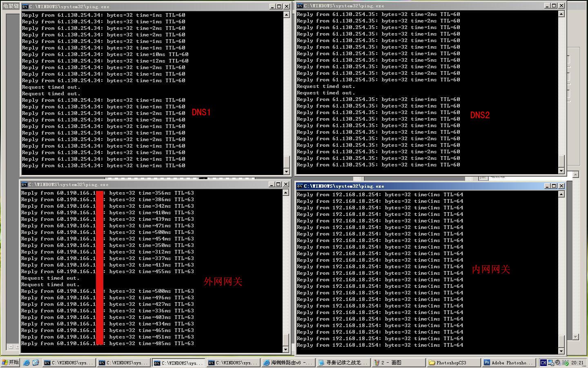Minimize the 61.130.254.34 ping window

[x=272, y=7]
